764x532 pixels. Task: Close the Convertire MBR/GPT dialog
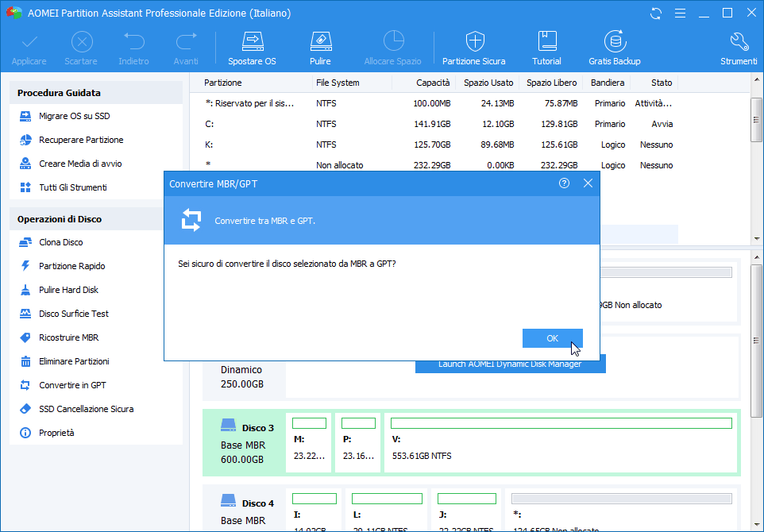click(x=588, y=183)
